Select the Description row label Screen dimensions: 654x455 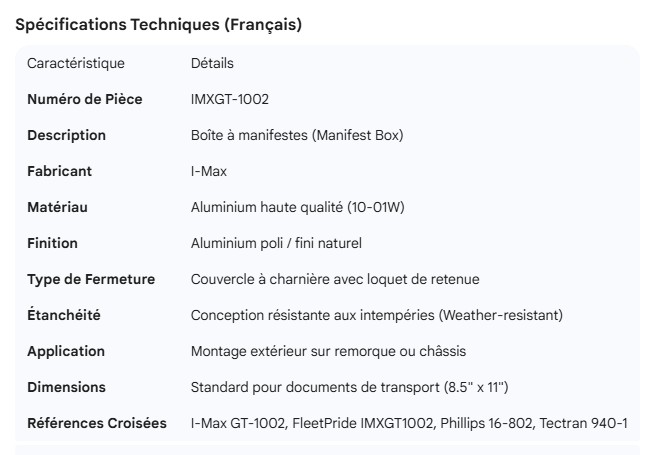[x=66, y=135]
